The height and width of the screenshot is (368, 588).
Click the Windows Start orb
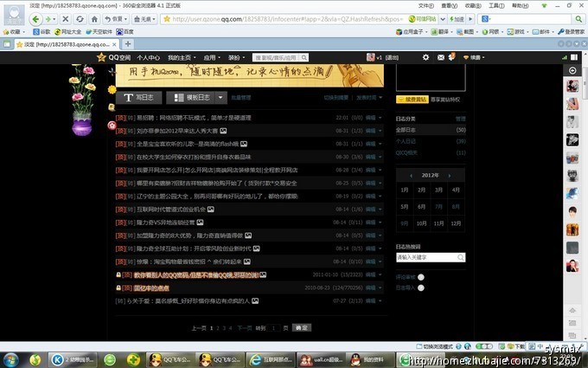point(10,359)
